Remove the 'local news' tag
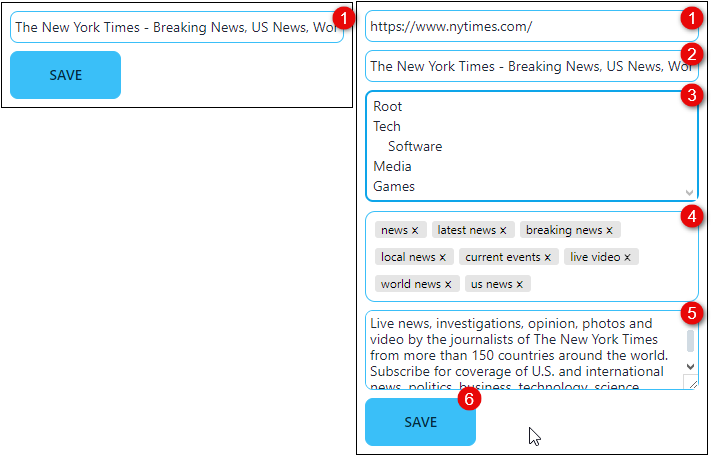The width and height of the screenshot is (712, 456). [443, 258]
